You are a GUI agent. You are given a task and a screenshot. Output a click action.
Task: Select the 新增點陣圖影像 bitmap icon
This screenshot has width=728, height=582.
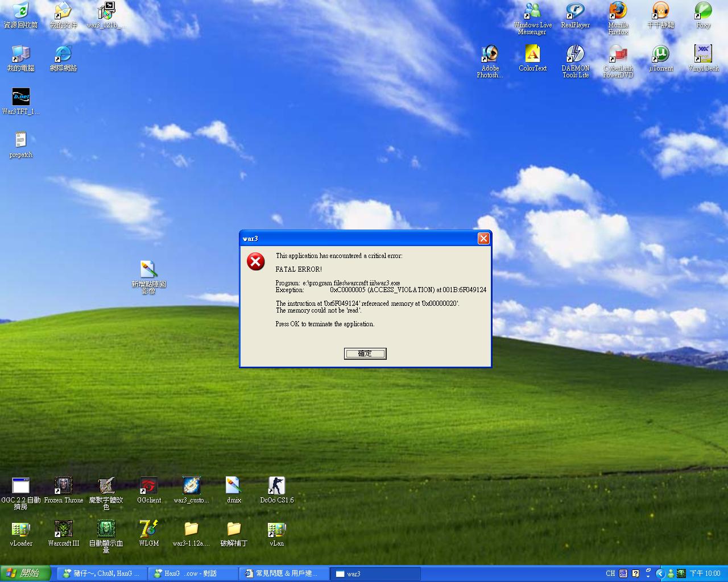point(148,277)
